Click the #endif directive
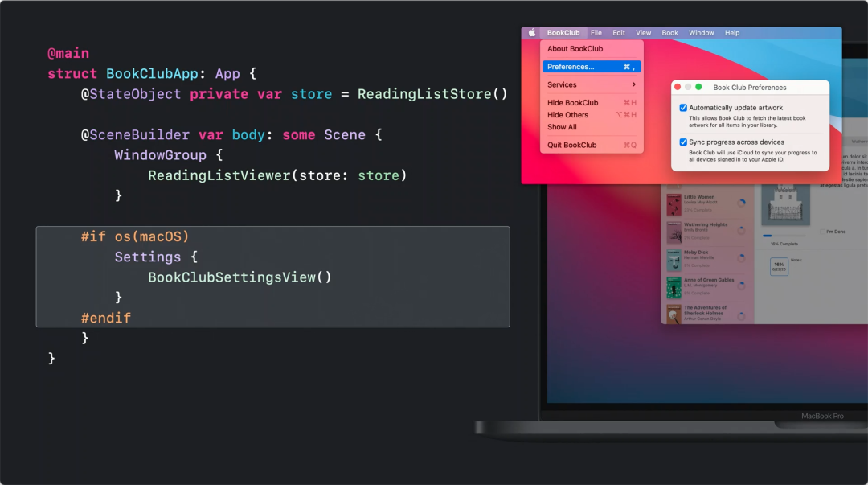The height and width of the screenshot is (485, 868). [x=106, y=319]
